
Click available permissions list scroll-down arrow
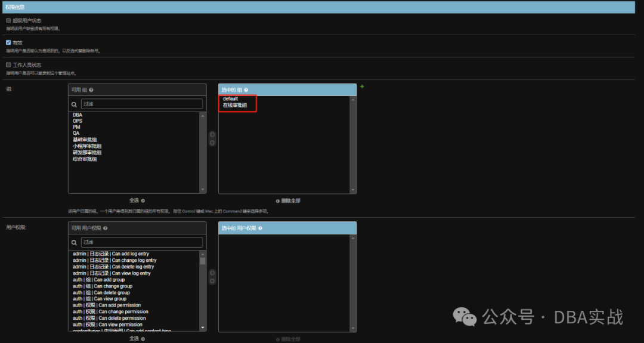(x=203, y=327)
